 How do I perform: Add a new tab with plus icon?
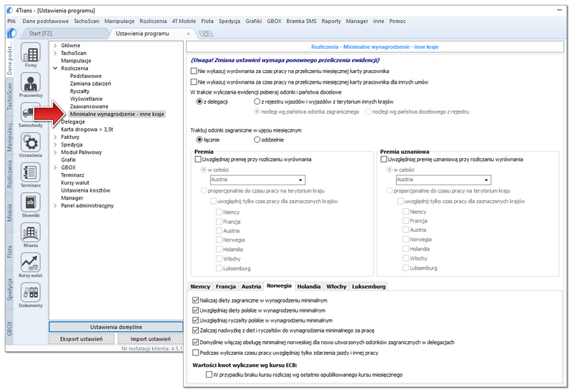pos(206,34)
